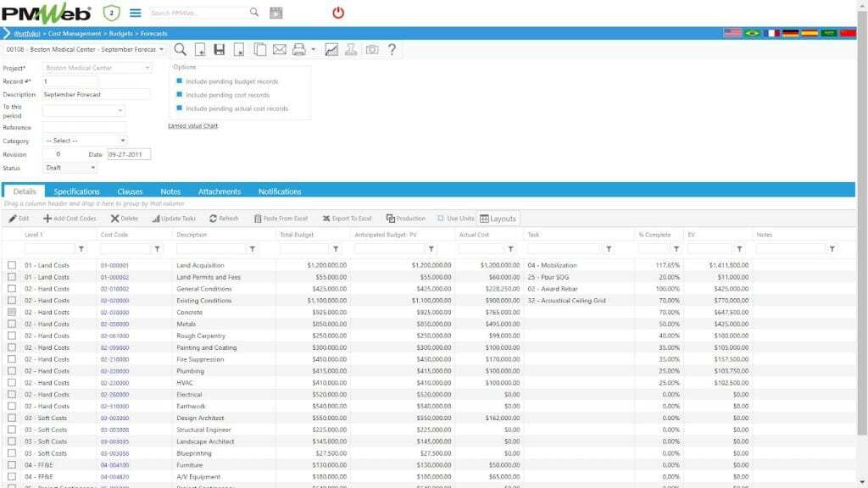868x488 pixels.
Task: Open the email envelope icon in toolbar
Action: click(280, 50)
